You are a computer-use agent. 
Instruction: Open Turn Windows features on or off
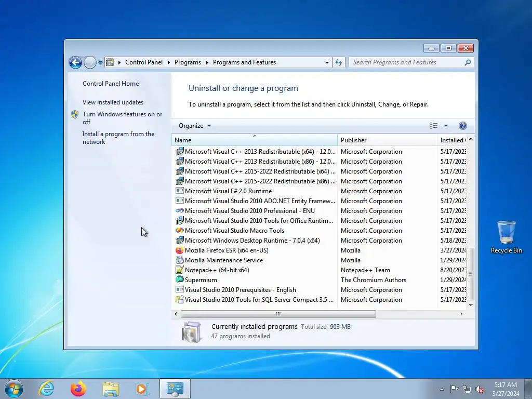pos(123,118)
